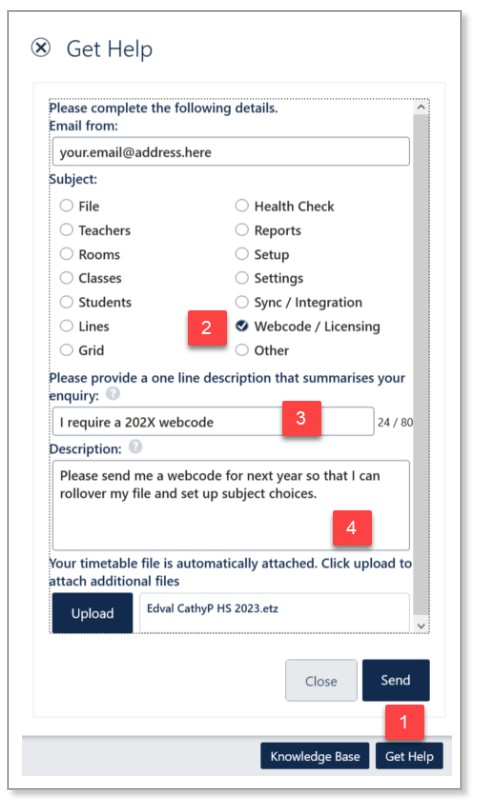
Task: Click the one line description field
Action: [213, 421]
